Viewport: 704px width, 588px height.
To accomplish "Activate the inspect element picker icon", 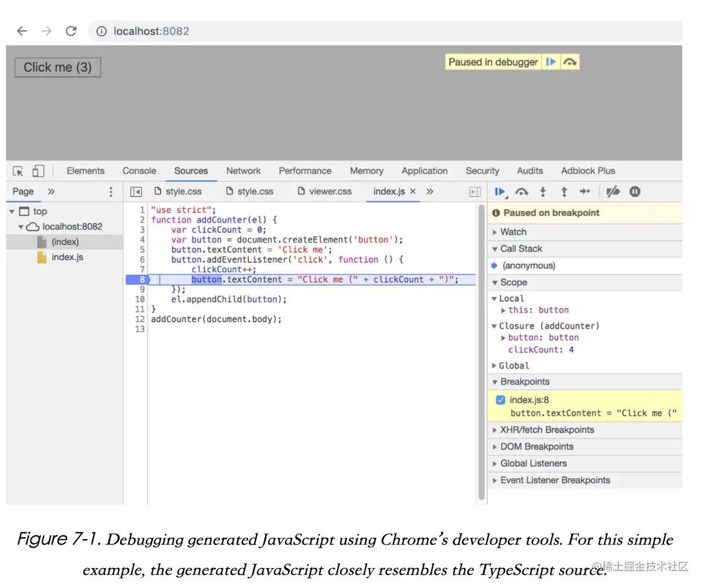I will 18,171.
